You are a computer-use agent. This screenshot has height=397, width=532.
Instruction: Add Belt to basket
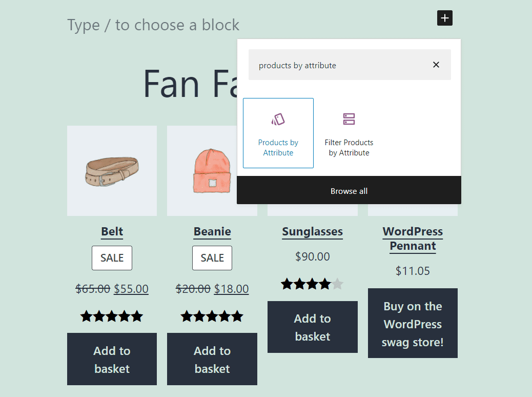[112, 359]
